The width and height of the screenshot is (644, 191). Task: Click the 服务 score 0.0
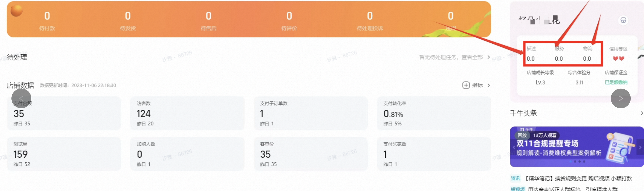click(559, 59)
